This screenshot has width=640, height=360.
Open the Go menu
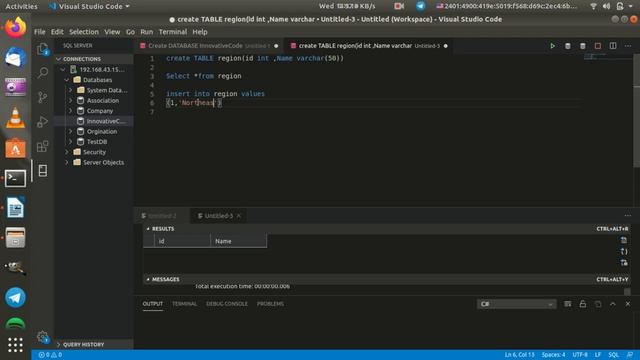pos(130,32)
